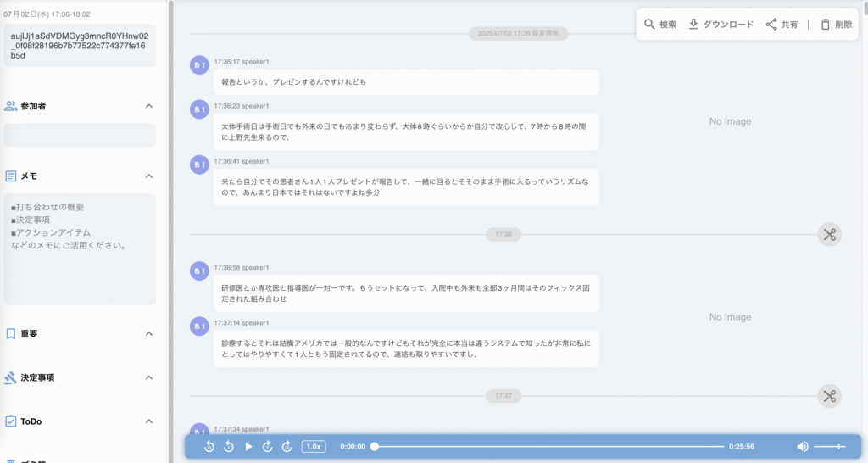The width and height of the screenshot is (868, 463).
Task: Rewind 5 seconds in audio player
Action: (229, 446)
